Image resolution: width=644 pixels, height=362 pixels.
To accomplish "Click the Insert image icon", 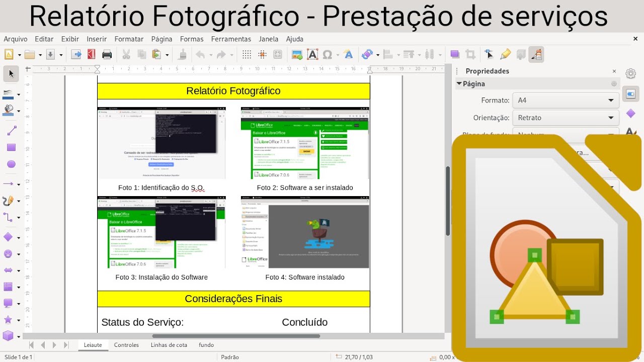I will [x=297, y=54].
